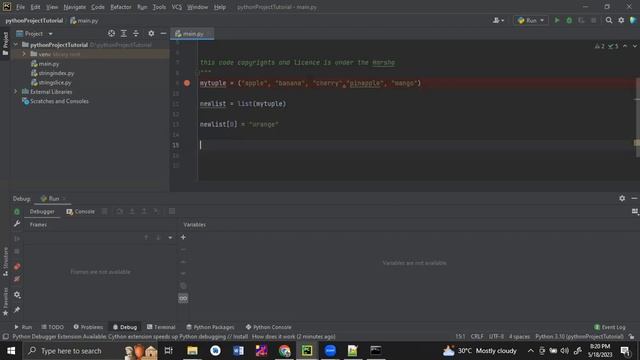Open Word from the taskbar
The image size is (640, 360).
238,351
